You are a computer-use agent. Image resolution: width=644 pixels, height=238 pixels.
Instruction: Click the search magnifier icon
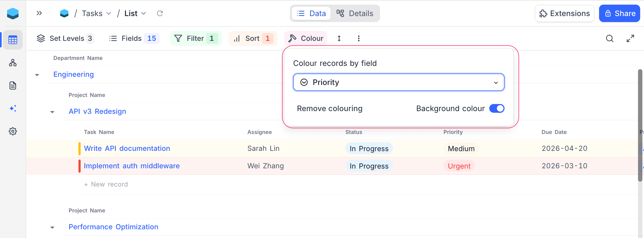pos(610,38)
